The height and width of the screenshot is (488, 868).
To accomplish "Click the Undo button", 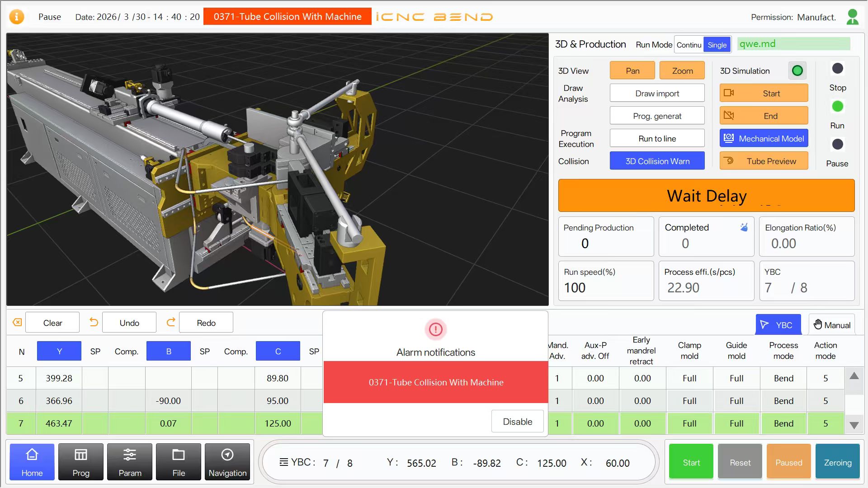I will coord(129,323).
